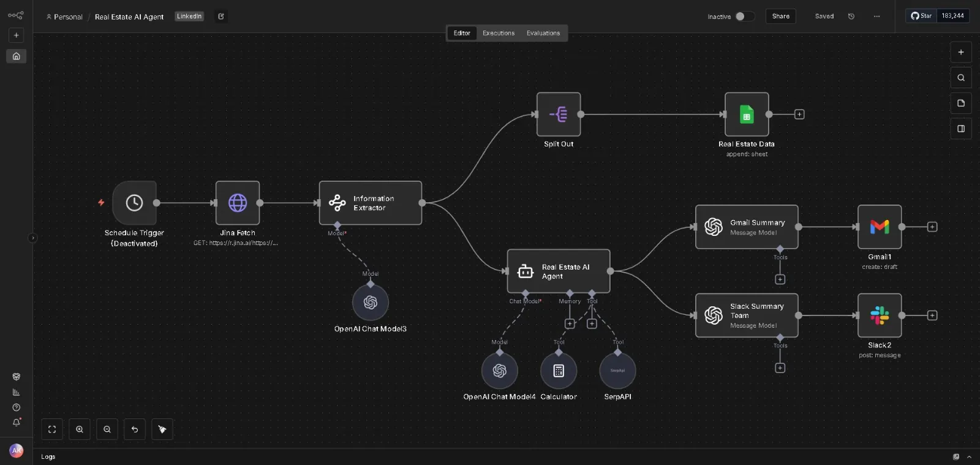Add another Tool to AI Agent

click(x=592, y=324)
